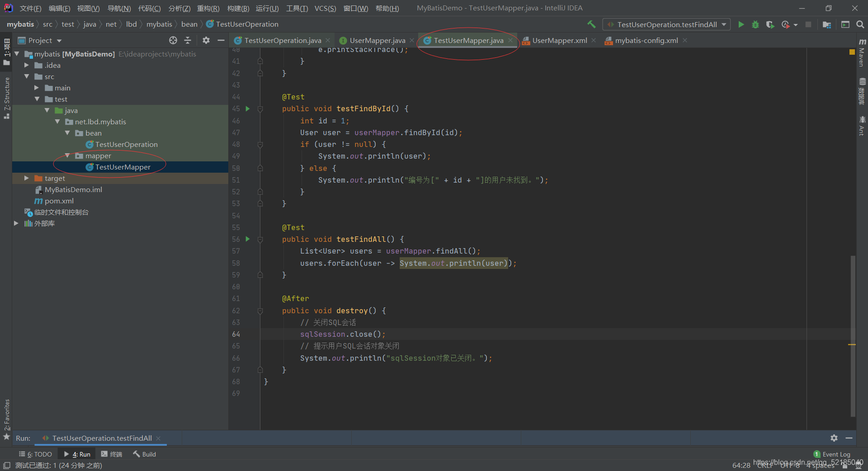Open Project Structure toolbar icon

[x=827, y=24]
